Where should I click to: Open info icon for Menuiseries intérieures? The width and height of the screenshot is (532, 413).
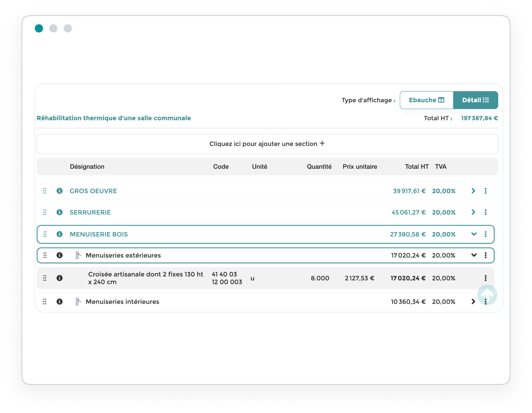(x=59, y=302)
